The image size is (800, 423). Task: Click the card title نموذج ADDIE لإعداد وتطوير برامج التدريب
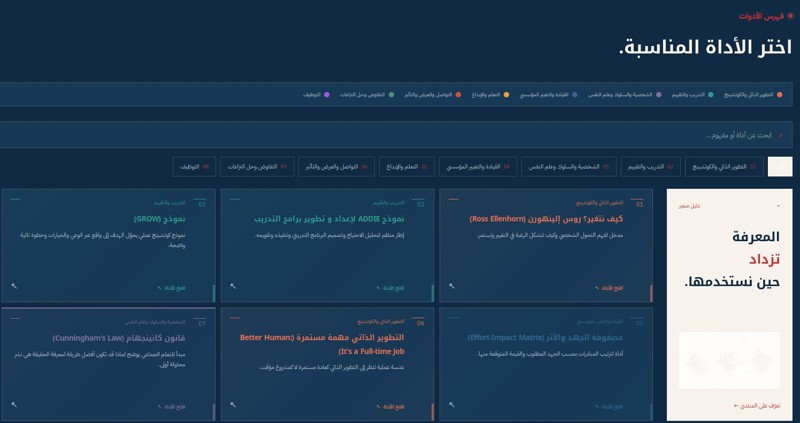[x=330, y=219]
